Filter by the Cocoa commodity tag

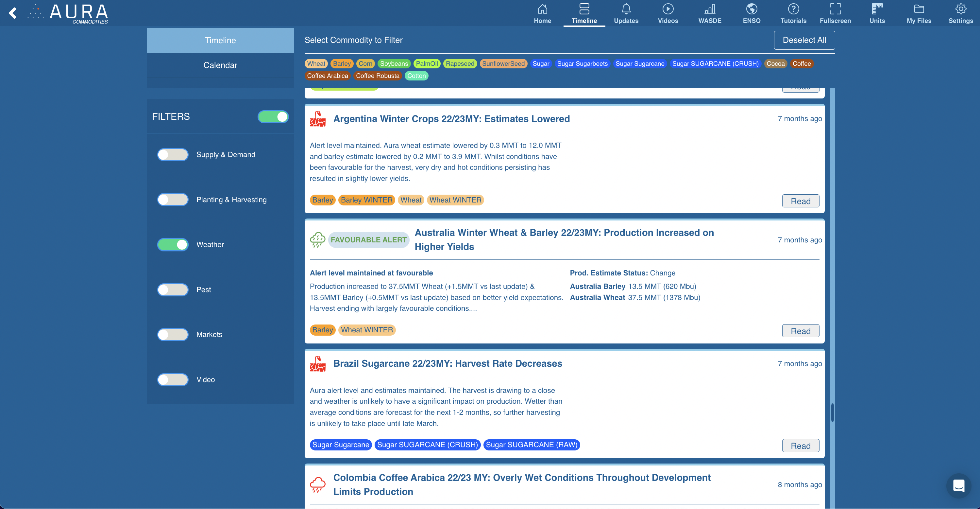pyautogui.click(x=775, y=63)
